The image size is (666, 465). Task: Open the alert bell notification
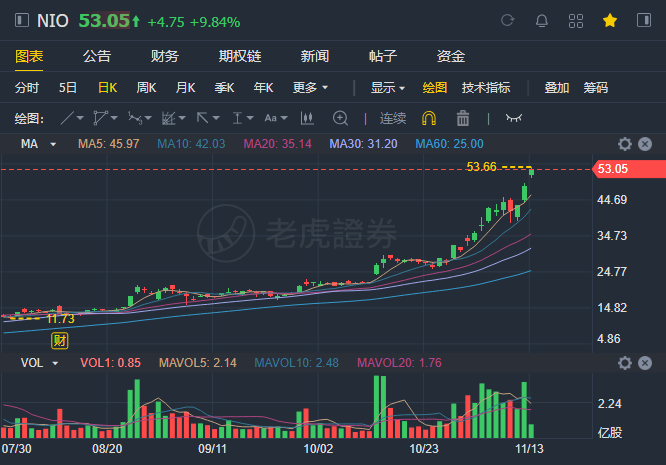(x=541, y=20)
